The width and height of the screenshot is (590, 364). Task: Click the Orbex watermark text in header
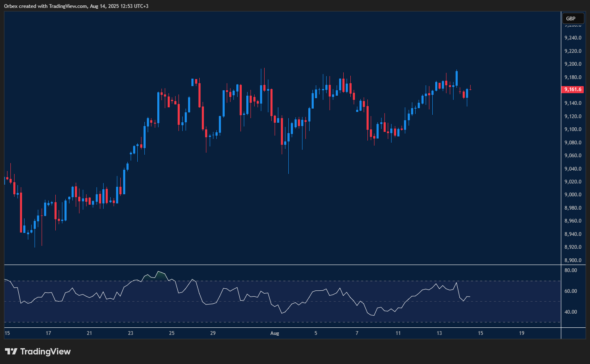[10, 6]
